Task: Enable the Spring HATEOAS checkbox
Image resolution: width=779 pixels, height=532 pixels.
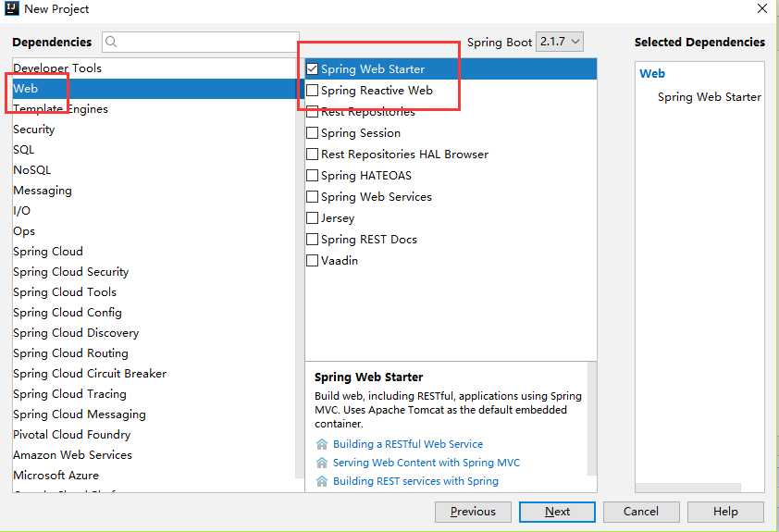Action: 312,176
